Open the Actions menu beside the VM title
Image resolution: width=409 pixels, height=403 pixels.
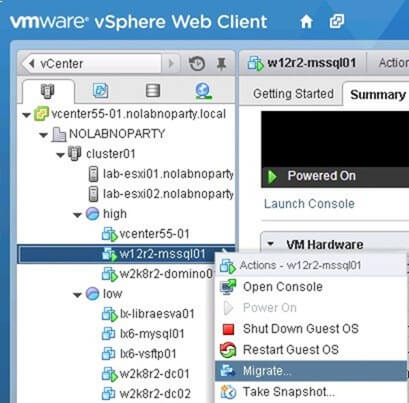pyautogui.click(x=393, y=63)
